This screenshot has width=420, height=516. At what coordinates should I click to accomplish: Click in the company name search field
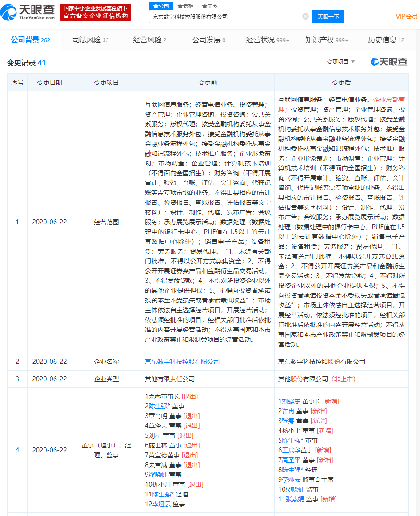pyautogui.click(x=224, y=16)
